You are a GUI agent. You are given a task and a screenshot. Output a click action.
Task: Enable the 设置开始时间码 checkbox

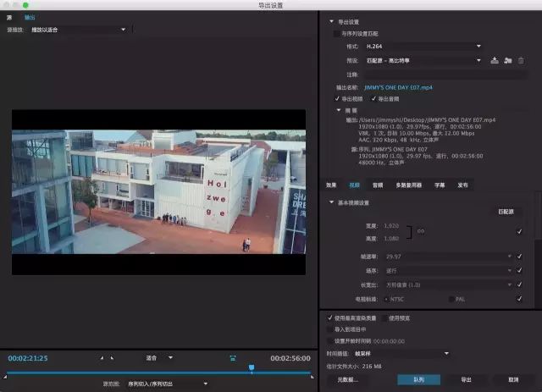click(x=329, y=341)
